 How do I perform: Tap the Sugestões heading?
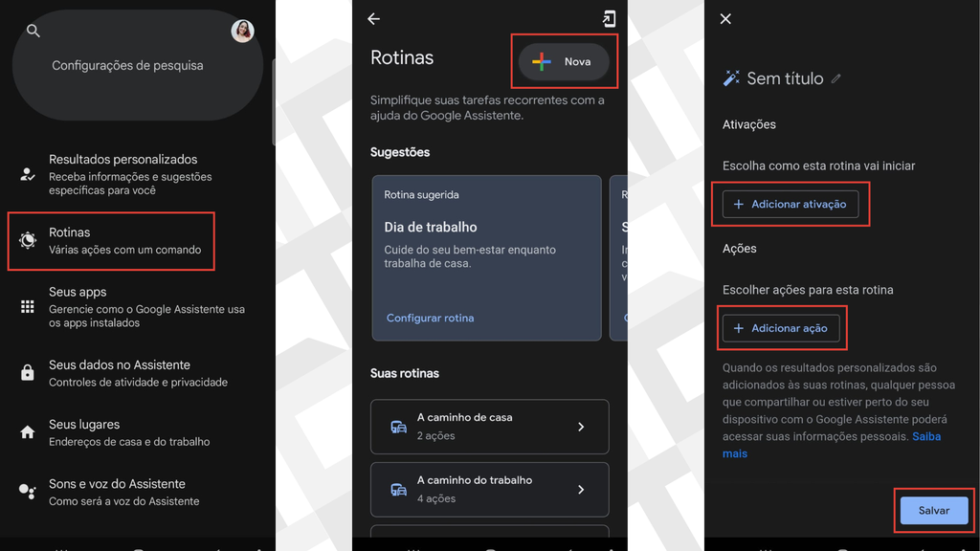click(x=400, y=152)
